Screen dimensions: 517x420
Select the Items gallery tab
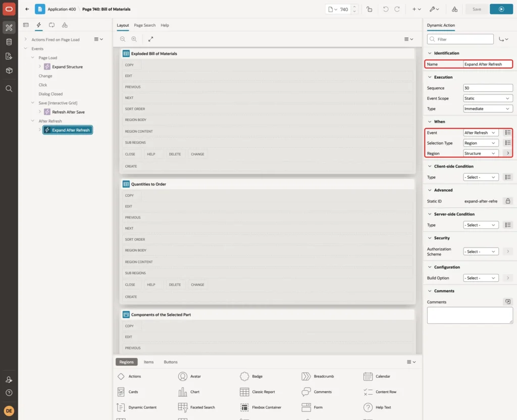[x=149, y=362]
